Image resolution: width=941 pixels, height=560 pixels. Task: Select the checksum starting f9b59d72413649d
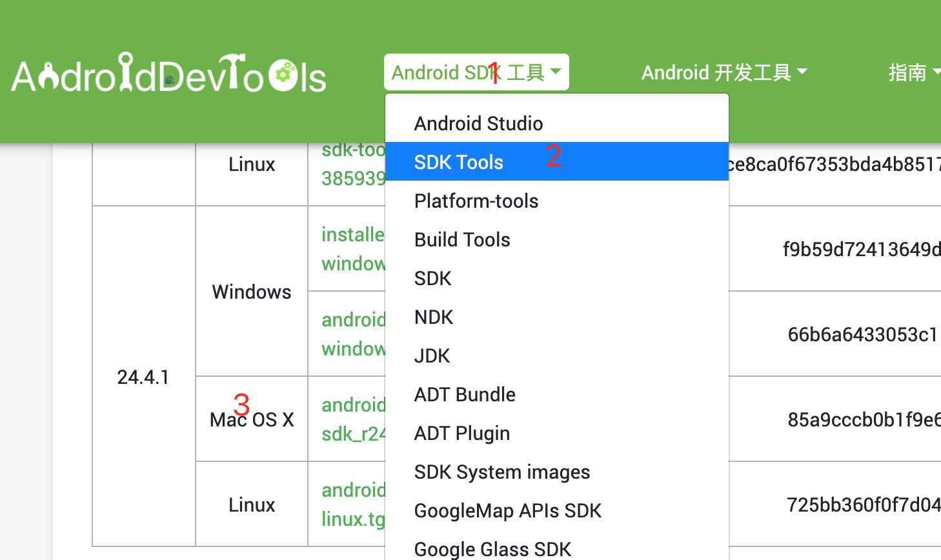862,249
